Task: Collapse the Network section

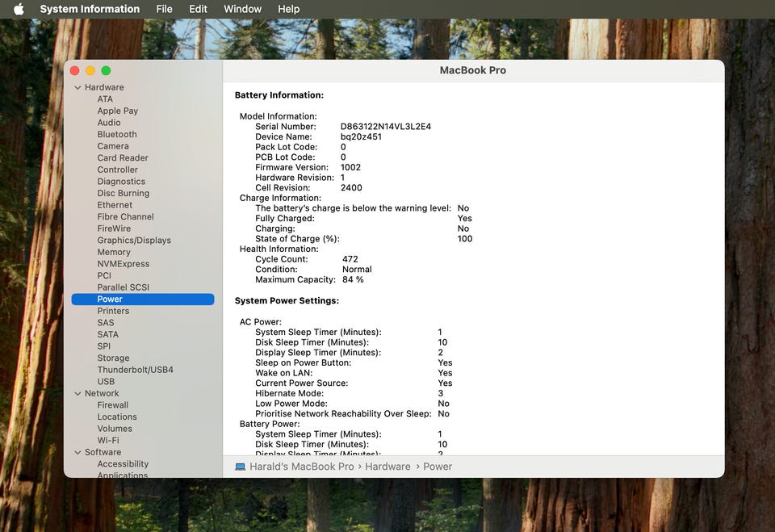Action: point(77,394)
